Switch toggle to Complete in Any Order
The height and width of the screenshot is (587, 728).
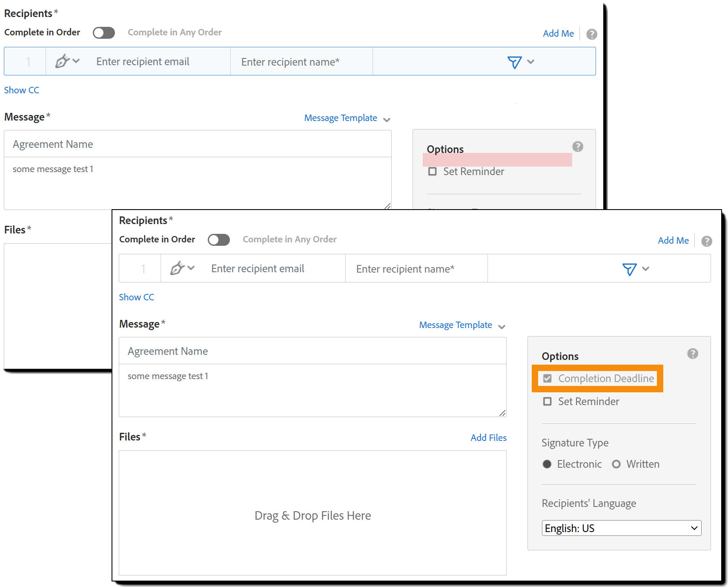(x=218, y=239)
